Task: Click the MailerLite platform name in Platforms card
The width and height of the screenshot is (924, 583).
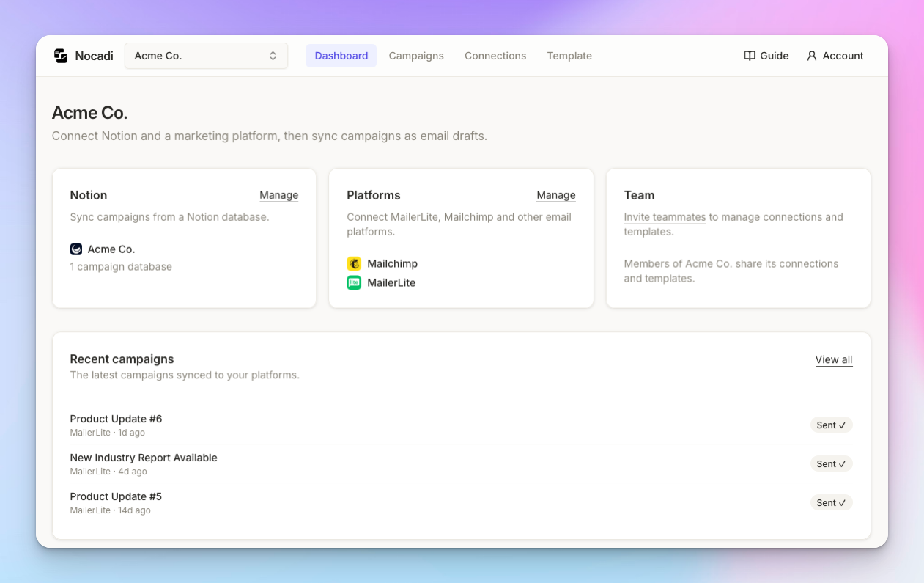Action: pyautogui.click(x=391, y=283)
